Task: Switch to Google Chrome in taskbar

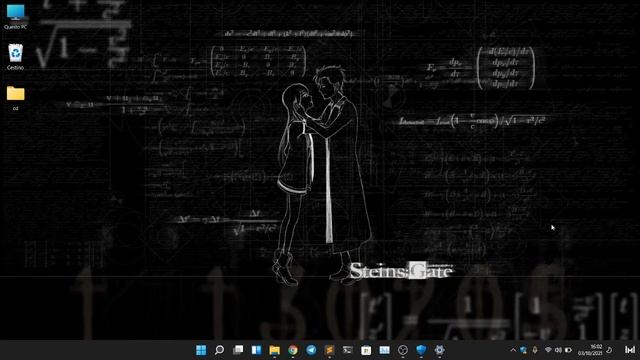Action: click(293, 350)
